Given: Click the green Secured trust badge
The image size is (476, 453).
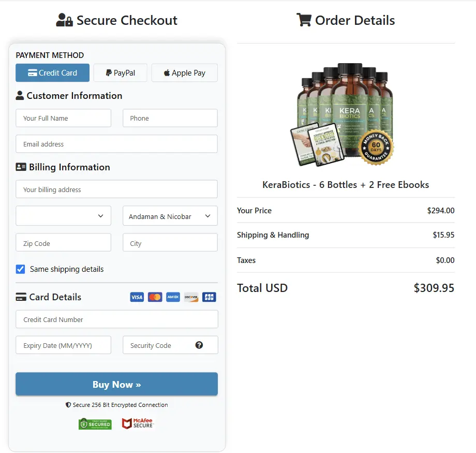Looking at the screenshot, I should coord(95,423).
